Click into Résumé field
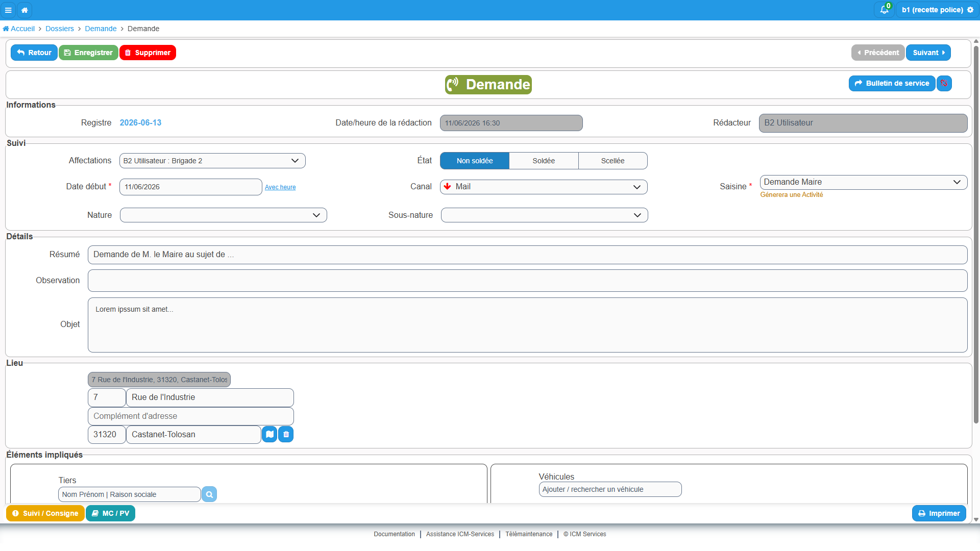Viewport: 980px width, 551px height. (528, 255)
